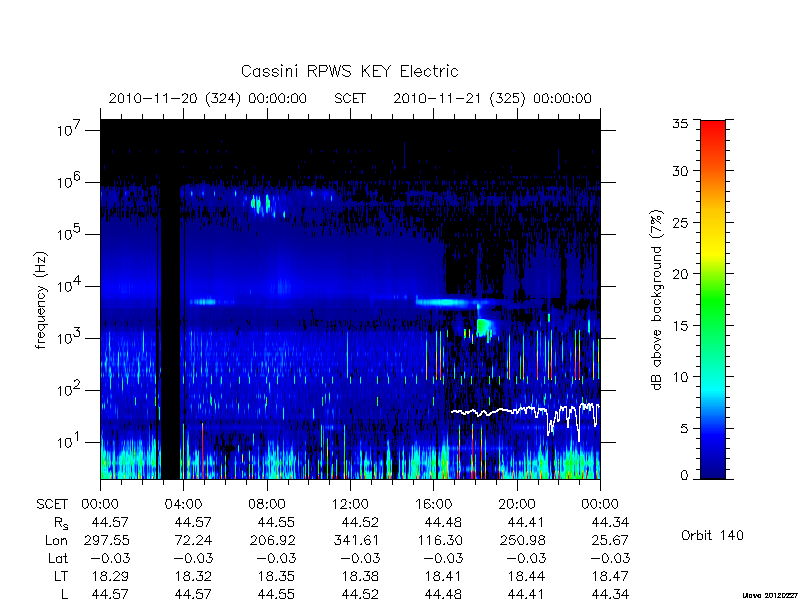Viewport: 800px width, 600px height.
Task: Click the 10^6 frequency tick label
Action: [70, 181]
